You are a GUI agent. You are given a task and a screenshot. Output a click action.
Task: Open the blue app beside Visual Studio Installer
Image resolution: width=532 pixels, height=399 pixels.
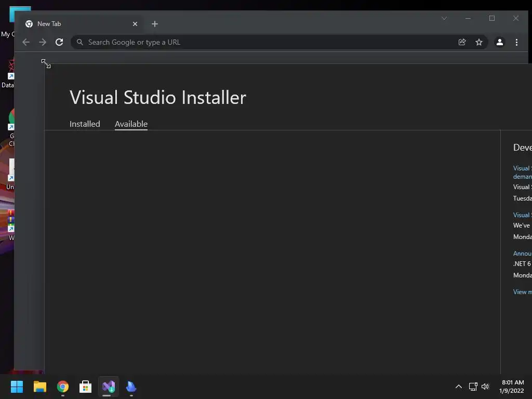tap(131, 387)
